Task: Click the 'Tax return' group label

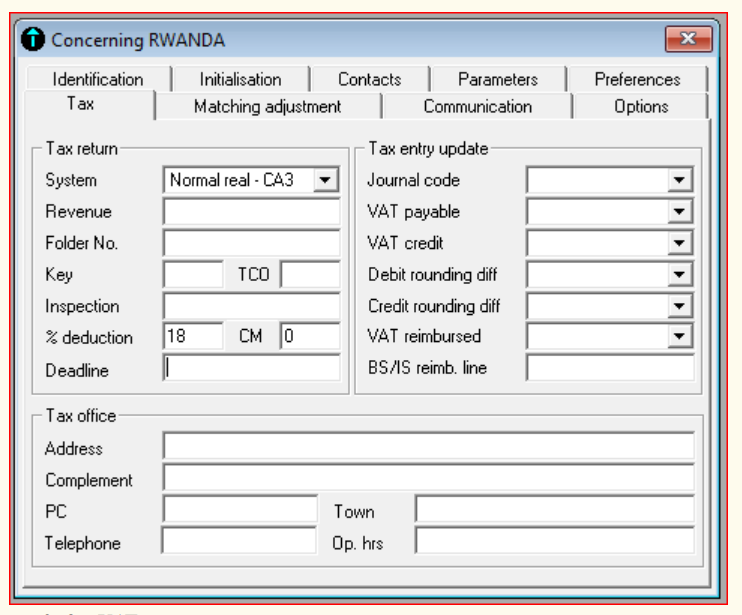Action: [x=82, y=149]
